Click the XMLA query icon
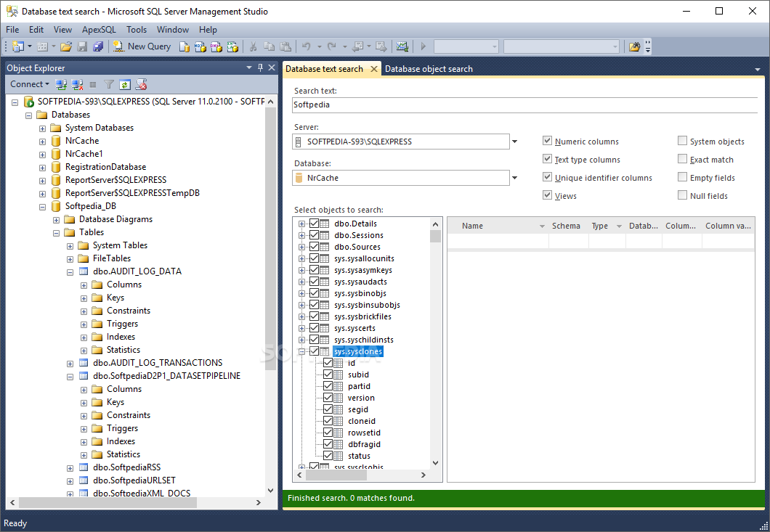The width and height of the screenshot is (770, 532). coord(232,46)
